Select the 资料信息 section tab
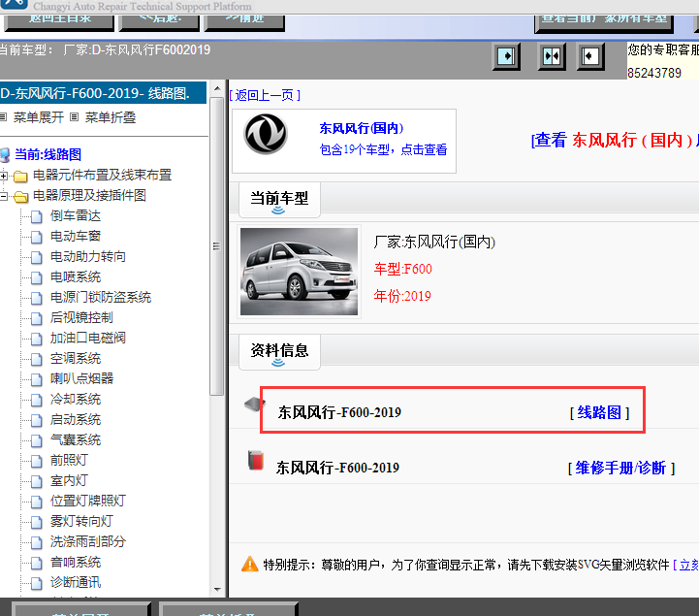Screen dimensions: 699x616 tap(279, 352)
